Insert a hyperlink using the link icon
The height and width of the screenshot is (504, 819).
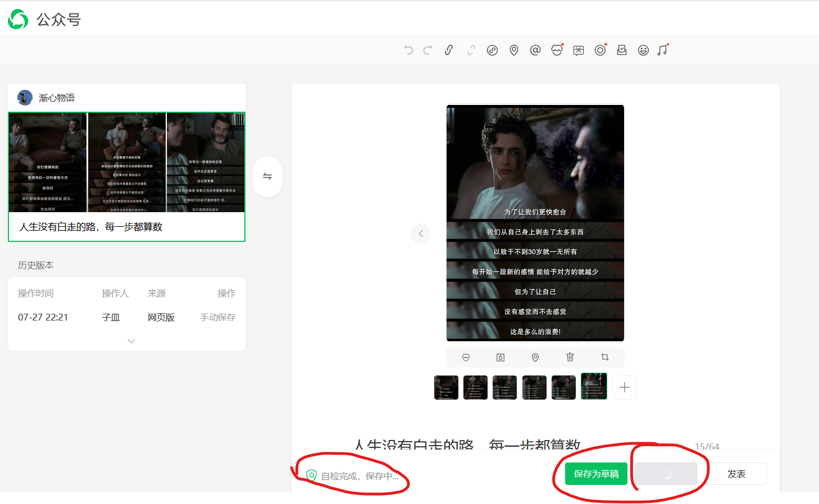[x=449, y=50]
